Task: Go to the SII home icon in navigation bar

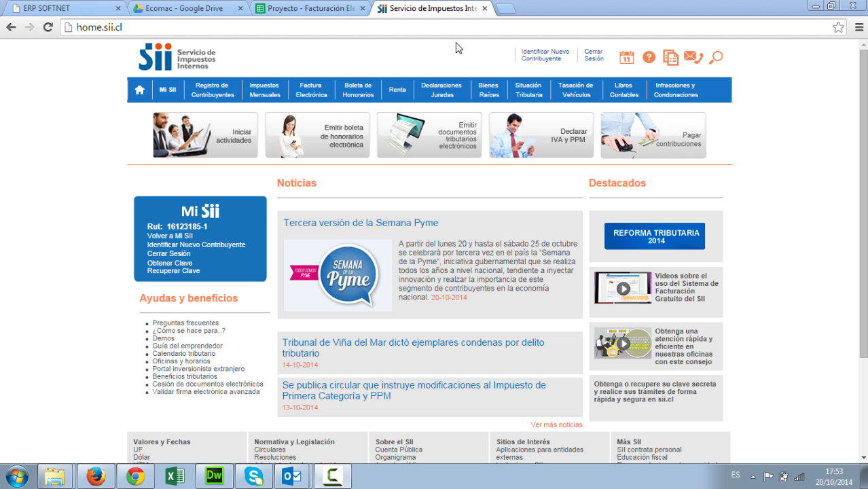Action: [139, 90]
